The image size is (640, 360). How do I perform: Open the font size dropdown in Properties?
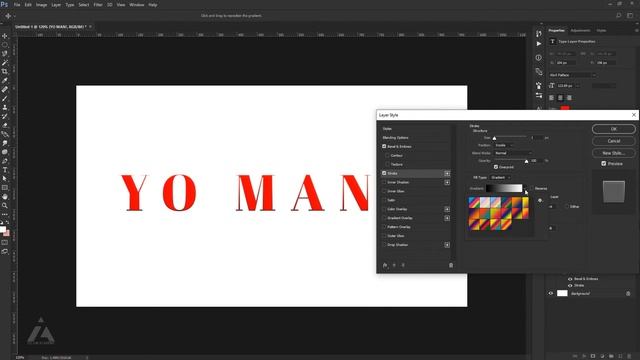pyautogui.click(x=577, y=86)
